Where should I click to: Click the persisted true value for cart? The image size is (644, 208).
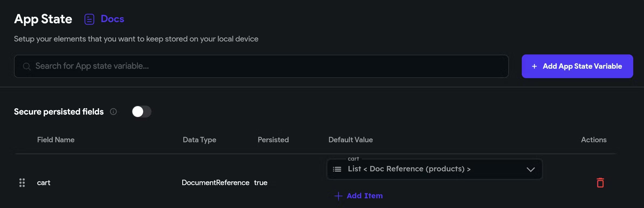pyautogui.click(x=261, y=183)
